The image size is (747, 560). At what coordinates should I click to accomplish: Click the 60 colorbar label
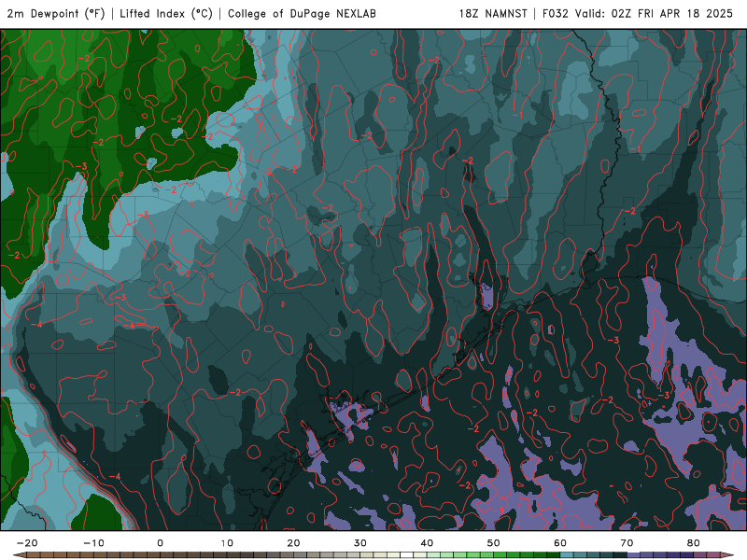coord(560,543)
